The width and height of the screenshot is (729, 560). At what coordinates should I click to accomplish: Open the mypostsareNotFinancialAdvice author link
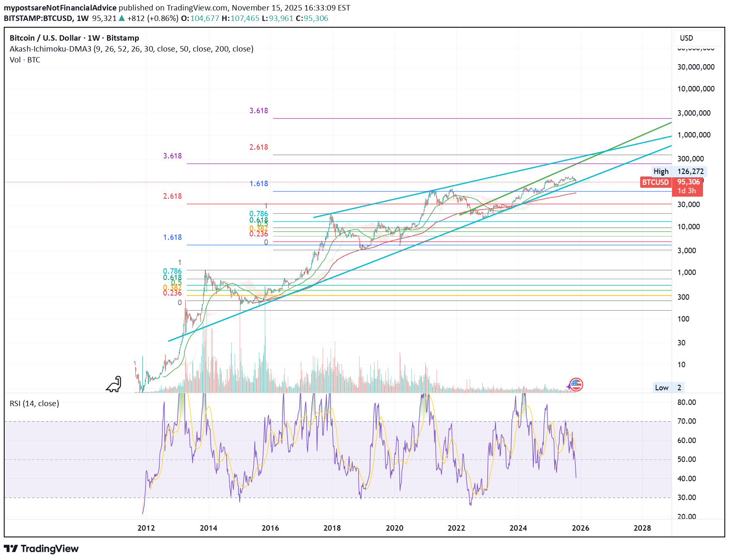click(60, 8)
